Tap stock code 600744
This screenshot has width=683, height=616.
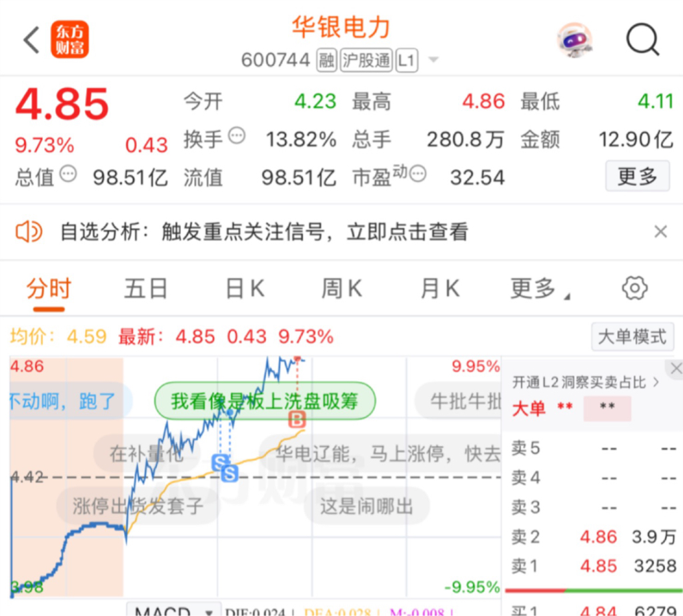[275, 60]
